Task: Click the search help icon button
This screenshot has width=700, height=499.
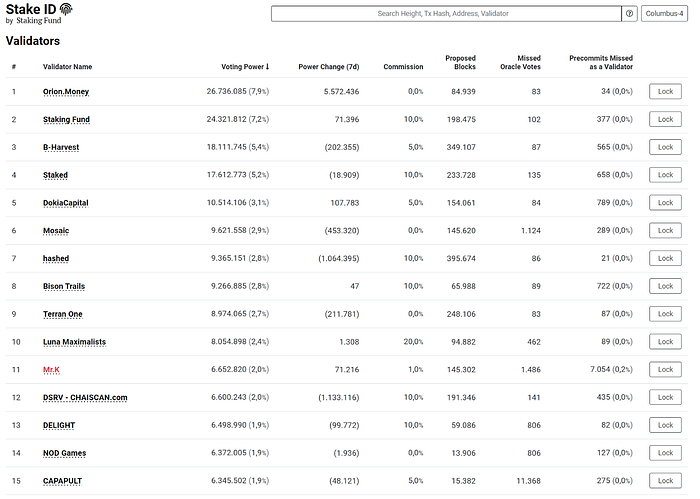Action: 629,13
